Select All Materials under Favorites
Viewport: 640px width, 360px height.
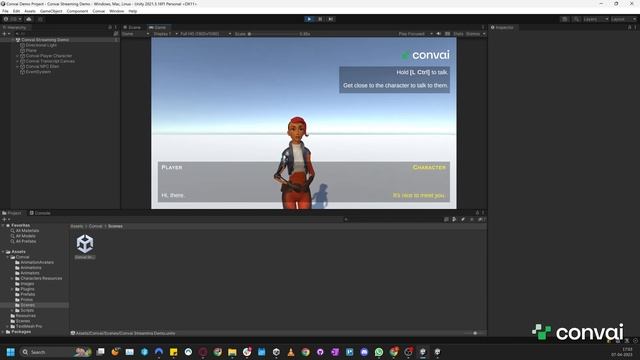click(27, 231)
